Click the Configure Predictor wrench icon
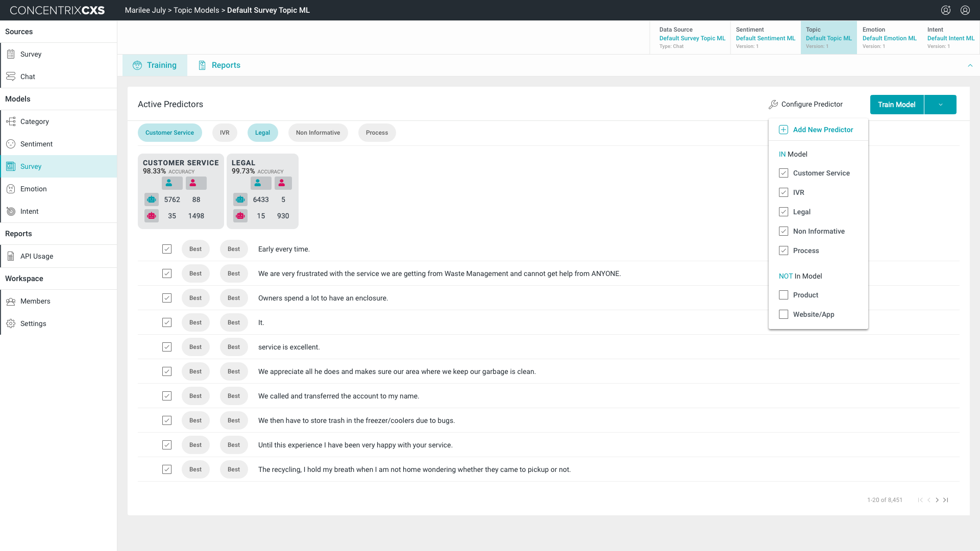This screenshot has height=551, width=980. [773, 105]
